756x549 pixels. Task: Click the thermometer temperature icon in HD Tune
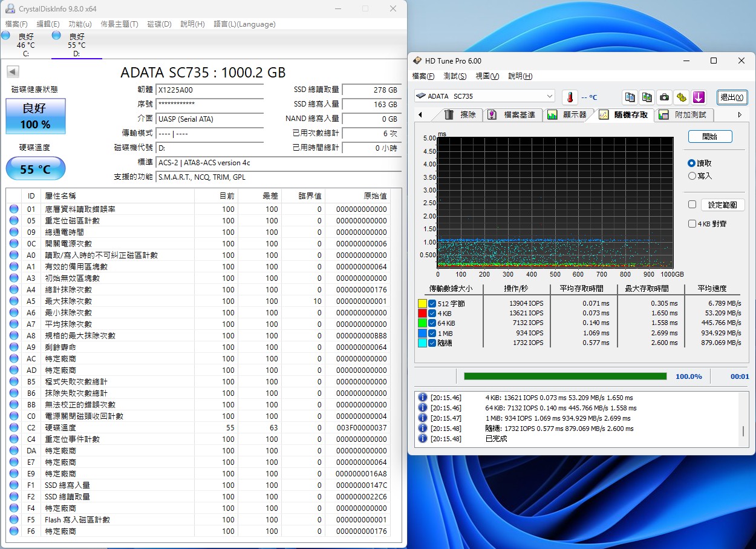[x=570, y=97]
